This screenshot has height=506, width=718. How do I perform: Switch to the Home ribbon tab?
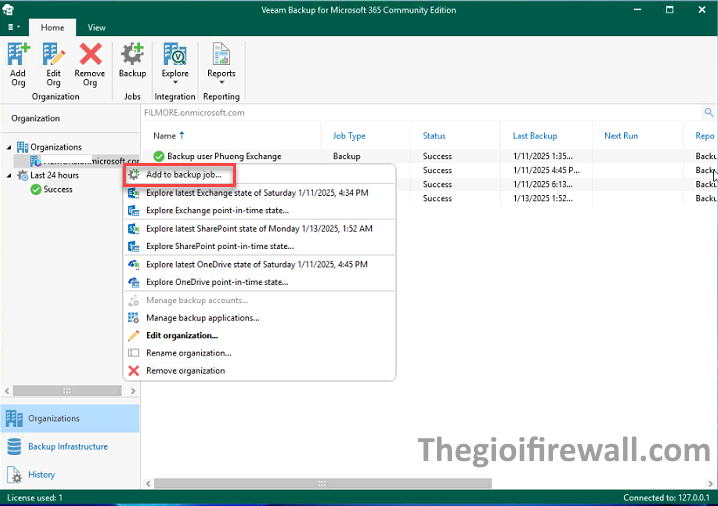click(52, 27)
